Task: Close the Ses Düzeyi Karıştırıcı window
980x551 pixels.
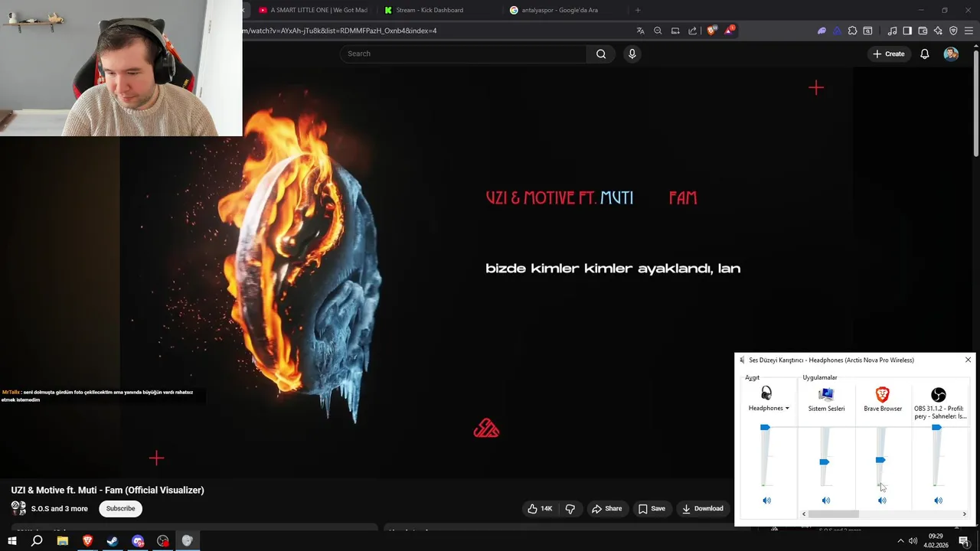Action: 968,360
